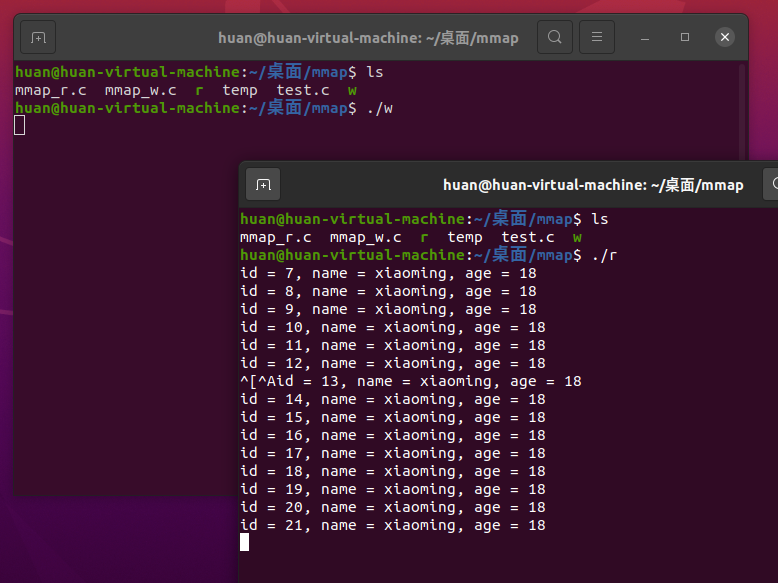Click the 'id = 11' output line

point(393,345)
